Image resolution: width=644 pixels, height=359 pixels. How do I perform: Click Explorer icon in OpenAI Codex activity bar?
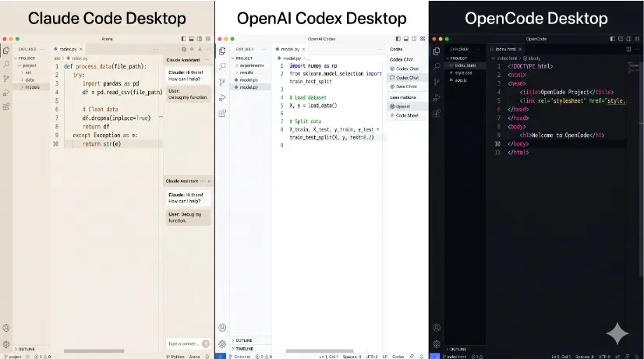coord(222,51)
